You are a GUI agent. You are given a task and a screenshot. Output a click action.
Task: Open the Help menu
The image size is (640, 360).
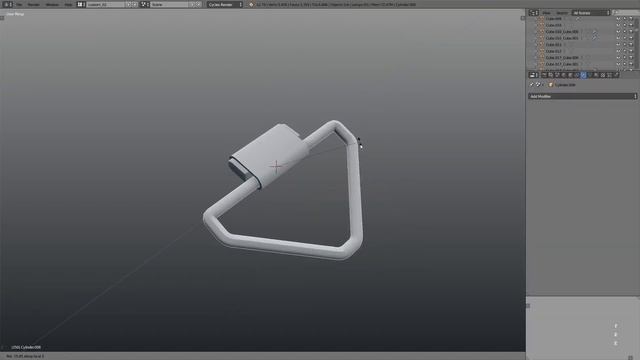(68, 4)
